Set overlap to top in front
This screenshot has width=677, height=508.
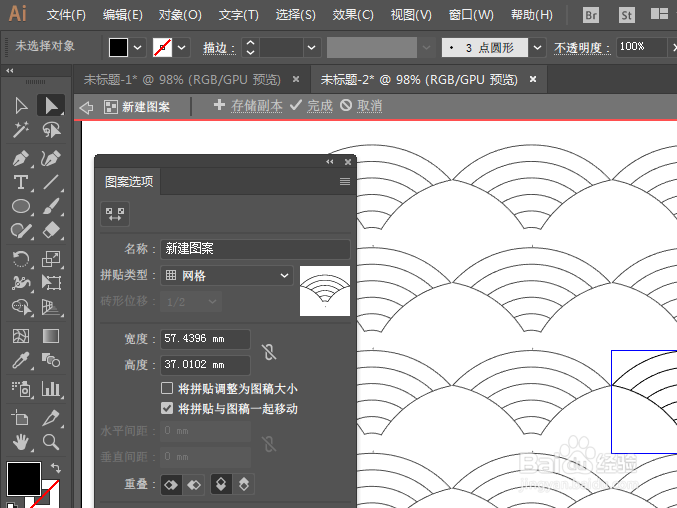point(221,484)
